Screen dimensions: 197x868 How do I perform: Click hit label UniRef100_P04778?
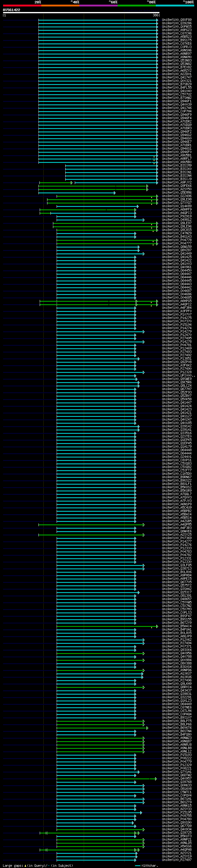(177, 240)
